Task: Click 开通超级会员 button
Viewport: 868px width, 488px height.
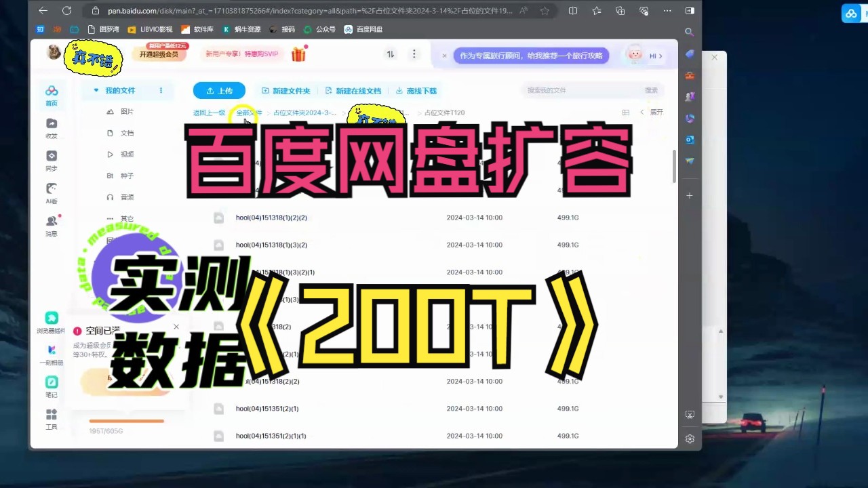Action: click(x=159, y=54)
